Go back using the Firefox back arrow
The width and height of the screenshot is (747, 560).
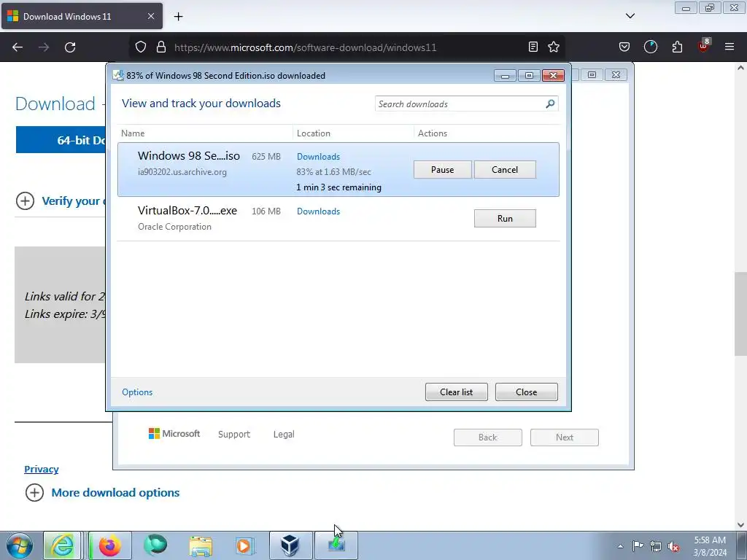tap(18, 47)
